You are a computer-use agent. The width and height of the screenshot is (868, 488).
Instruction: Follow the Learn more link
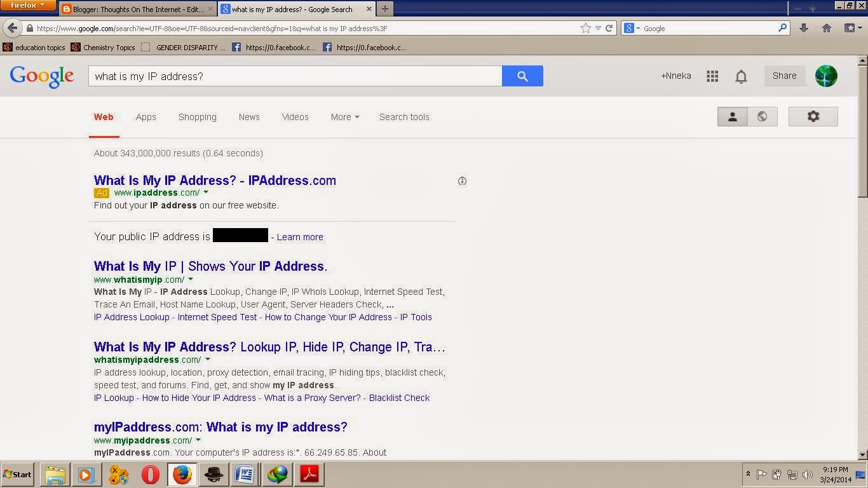[x=300, y=237]
